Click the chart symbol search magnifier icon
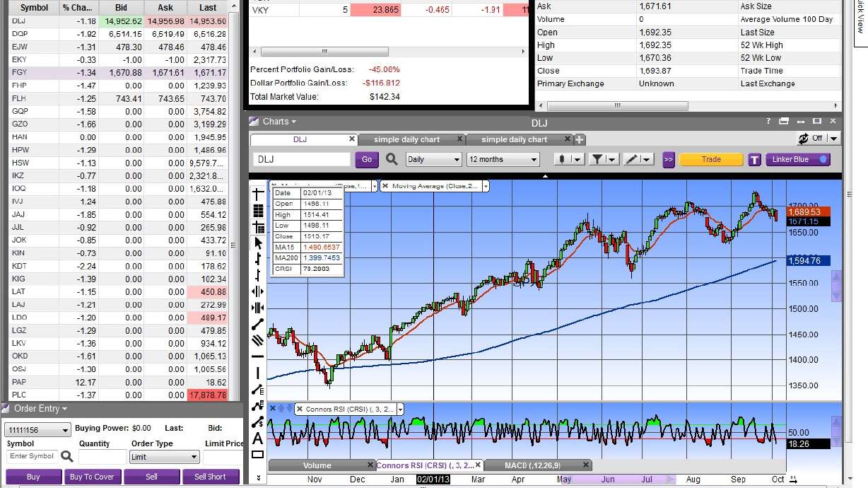Viewport: 868px width, 488px height. coord(391,159)
